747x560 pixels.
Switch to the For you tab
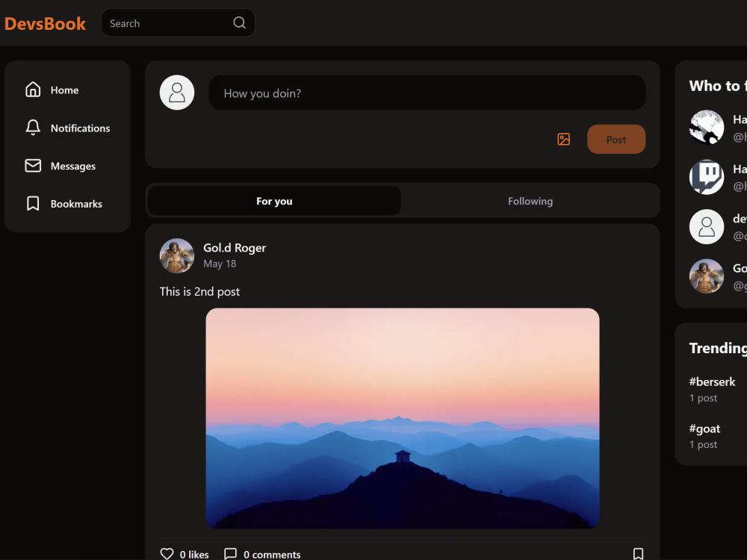[x=274, y=201]
